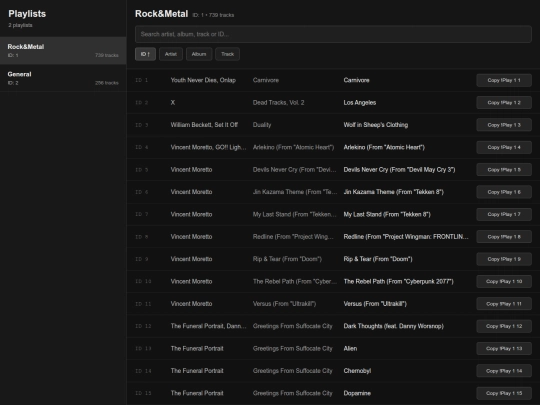The height and width of the screenshot is (405, 540).
Task: Sort tracks by ID
Action: coord(145,54)
